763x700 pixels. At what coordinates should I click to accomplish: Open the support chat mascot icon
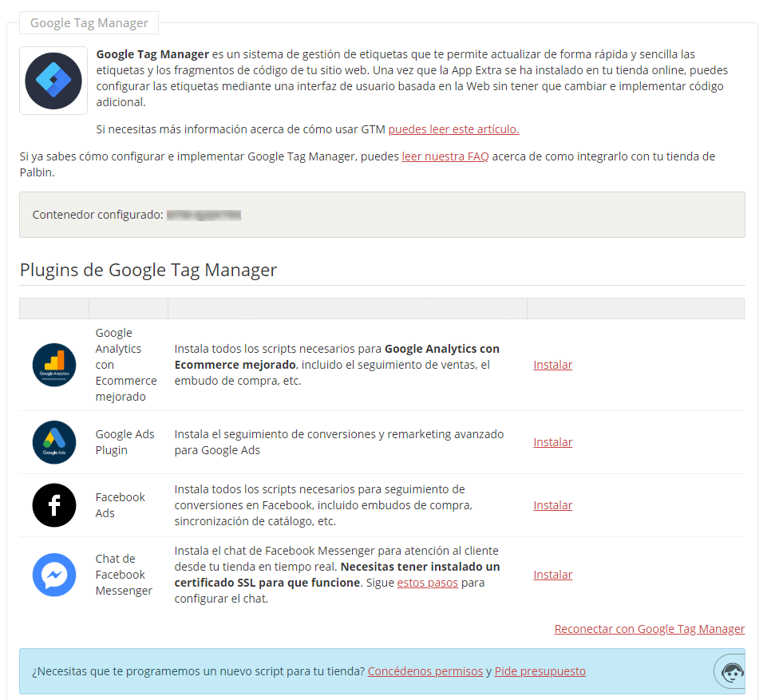pyautogui.click(x=729, y=671)
